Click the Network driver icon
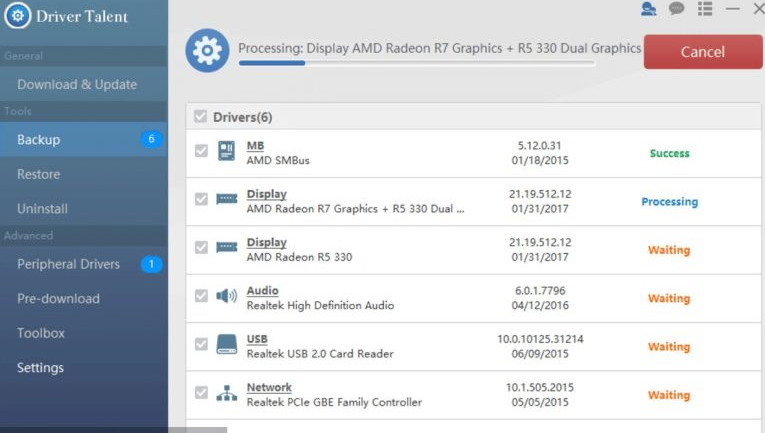Screen dimensions: 765x433 pyautogui.click(x=226, y=393)
